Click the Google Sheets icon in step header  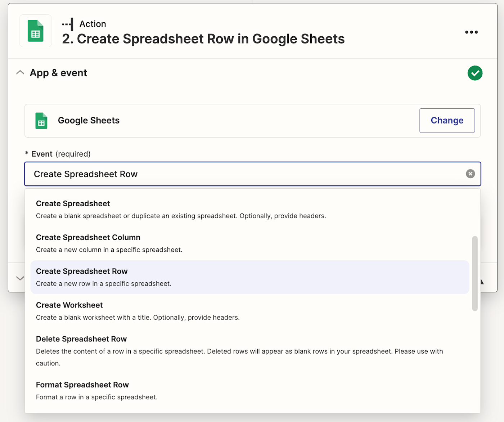(x=35, y=31)
